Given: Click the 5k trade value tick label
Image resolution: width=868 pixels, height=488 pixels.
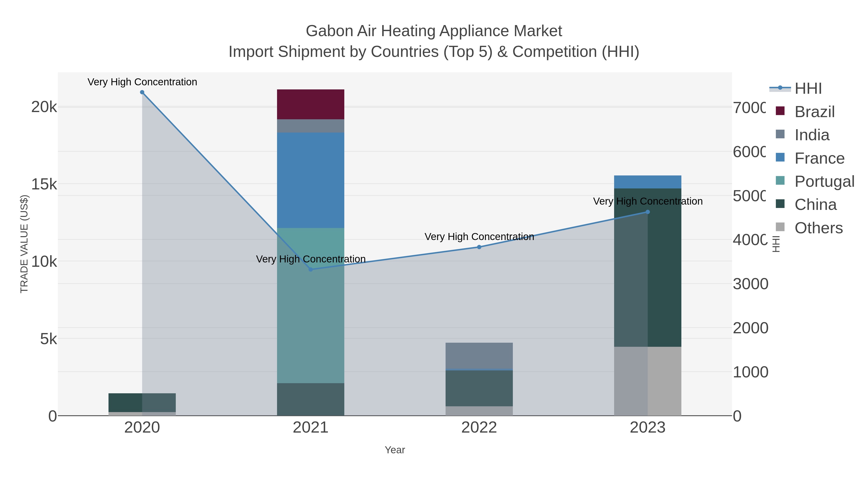Looking at the screenshot, I should pos(48,339).
